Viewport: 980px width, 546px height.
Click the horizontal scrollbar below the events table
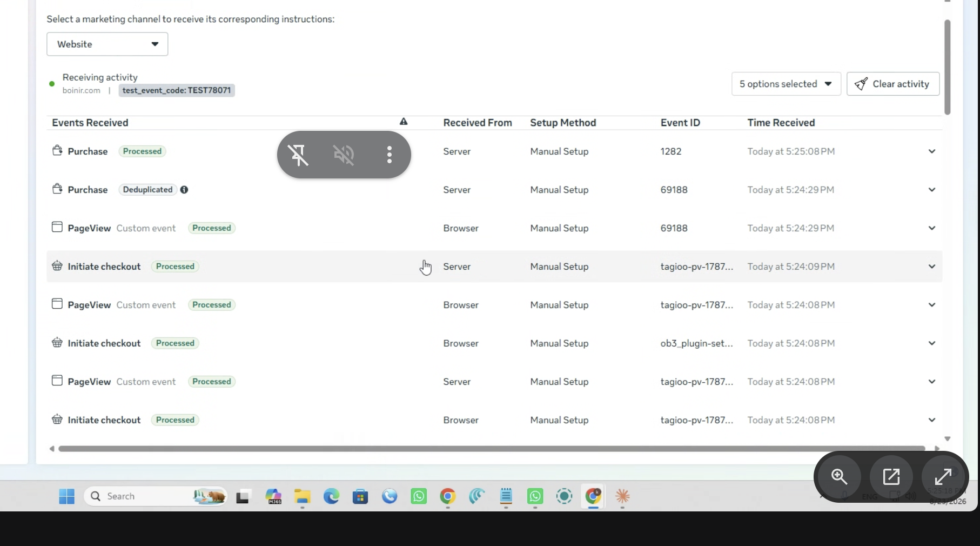tap(492, 449)
